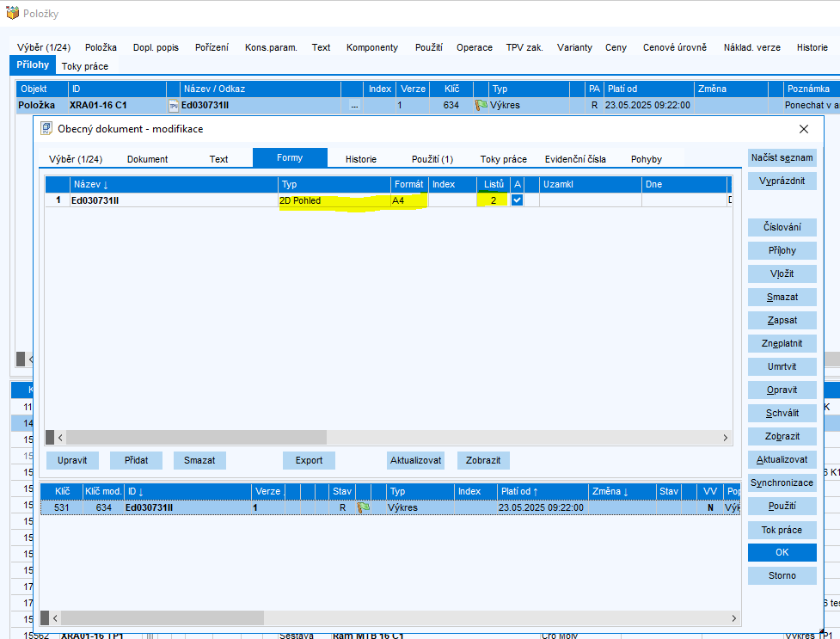Select the XRA01-16 C1 row in Přílohy
This screenshot has width=840, height=639.
[428, 106]
